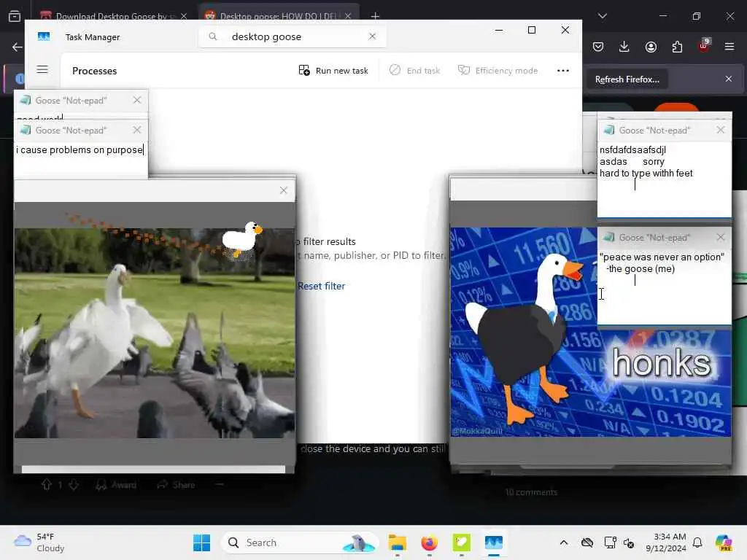
Task: Open a new Firefox tab
Action: [x=375, y=16]
